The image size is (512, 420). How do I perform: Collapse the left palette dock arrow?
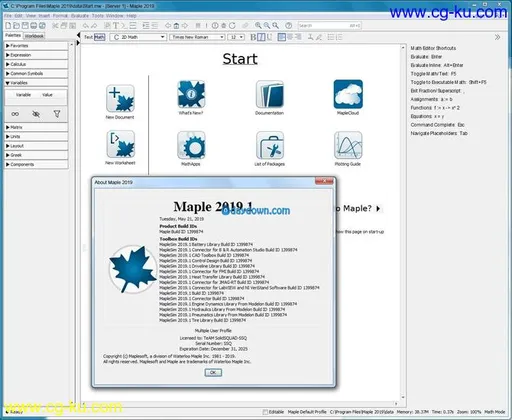click(78, 35)
